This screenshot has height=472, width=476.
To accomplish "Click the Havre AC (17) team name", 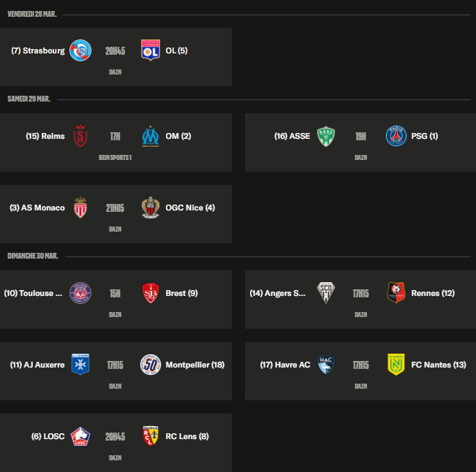I will pos(285,365).
